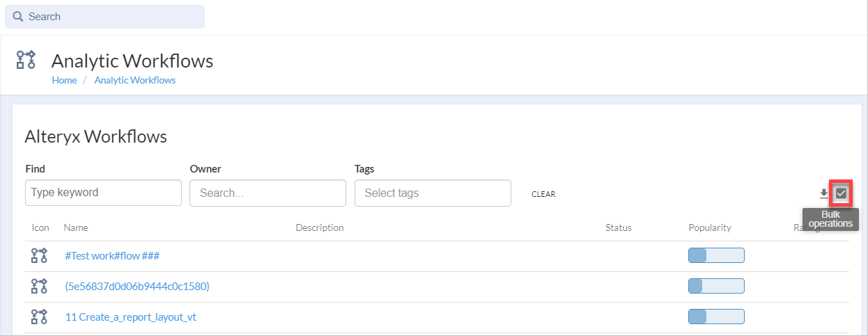Click the Analytic Workflows header icon
Image resolution: width=868 pixels, height=336 pixels.
click(x=26, y=60)
